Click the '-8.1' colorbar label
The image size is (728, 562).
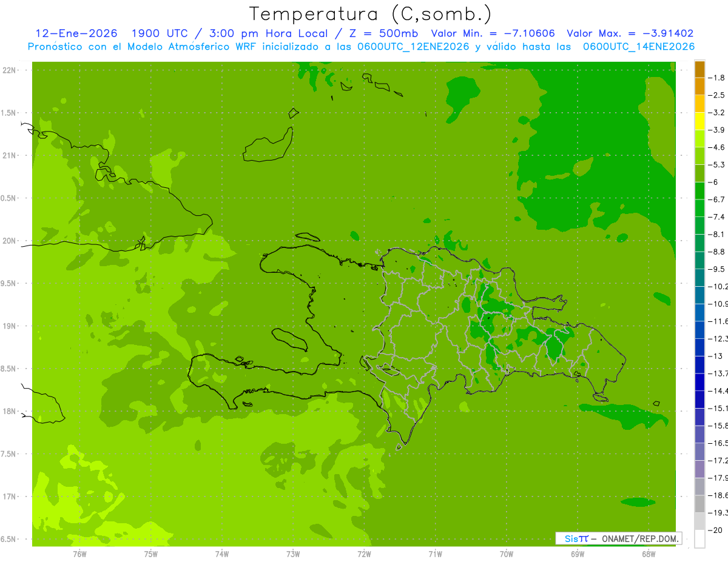717,235
